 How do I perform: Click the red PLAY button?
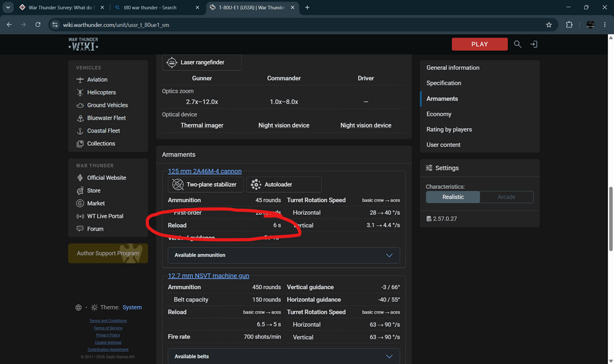point(480,44)
